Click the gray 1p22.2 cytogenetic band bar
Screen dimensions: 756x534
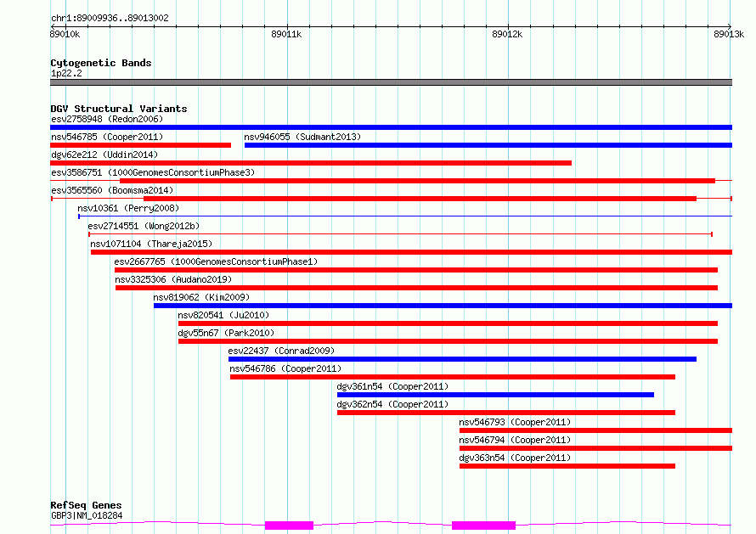pos(391,82)
